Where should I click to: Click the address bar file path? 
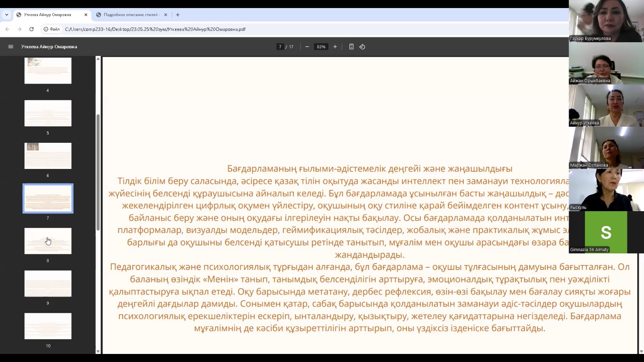pyautogui.click(x=155, y=29)
